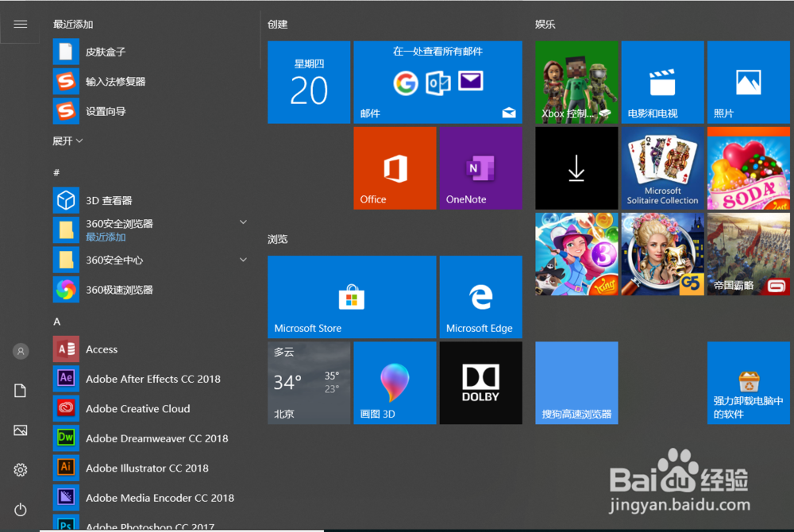
Task: Expand the 展开 recently added list
Action: click(x=67, y=141)
